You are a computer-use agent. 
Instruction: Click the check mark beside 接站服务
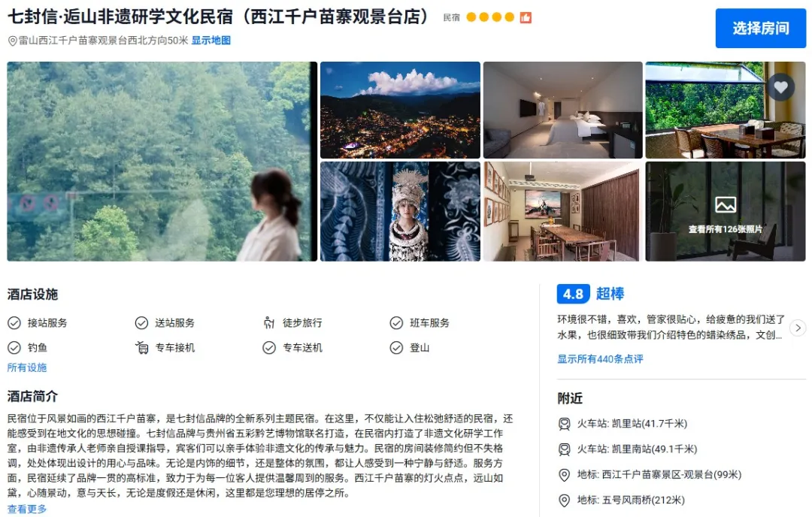click(x=14, y=323)
